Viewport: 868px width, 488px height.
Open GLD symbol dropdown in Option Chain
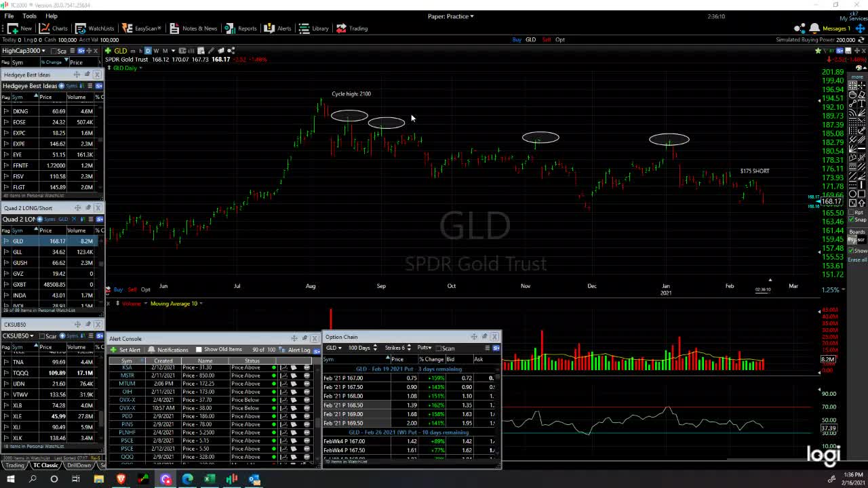(333, 348)
